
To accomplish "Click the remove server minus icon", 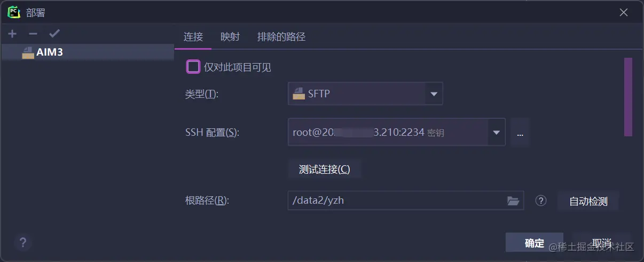I will (33, 34).
